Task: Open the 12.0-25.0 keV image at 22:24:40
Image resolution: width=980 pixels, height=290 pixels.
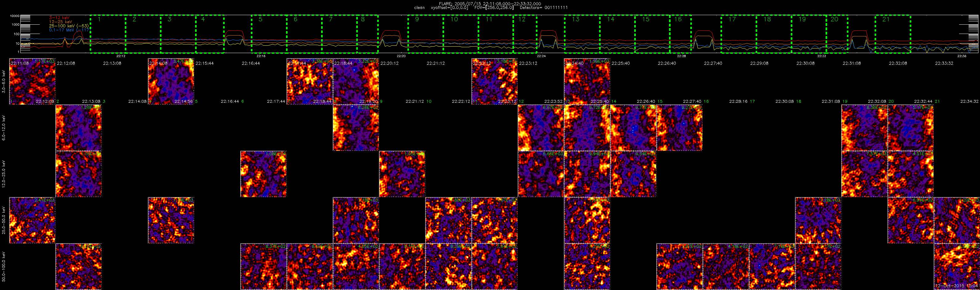Action: pyautogui.click(x=587, y=174)
